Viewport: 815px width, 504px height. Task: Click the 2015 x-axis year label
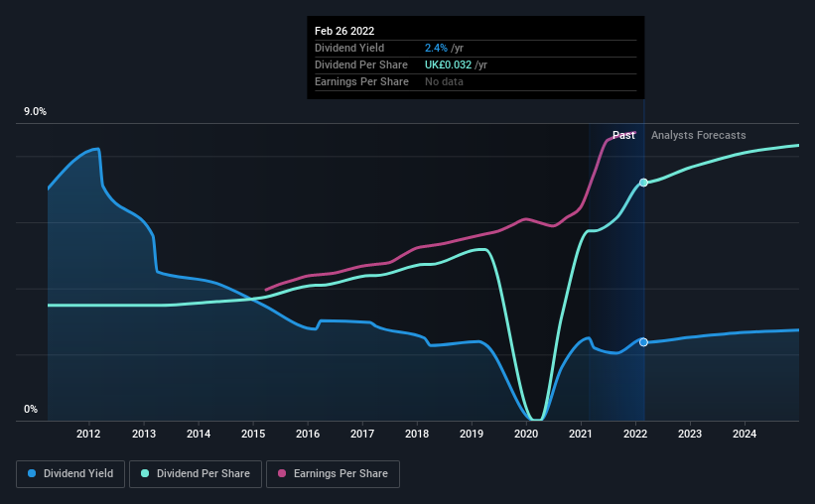pyautogui.click(x=253, y=434)
